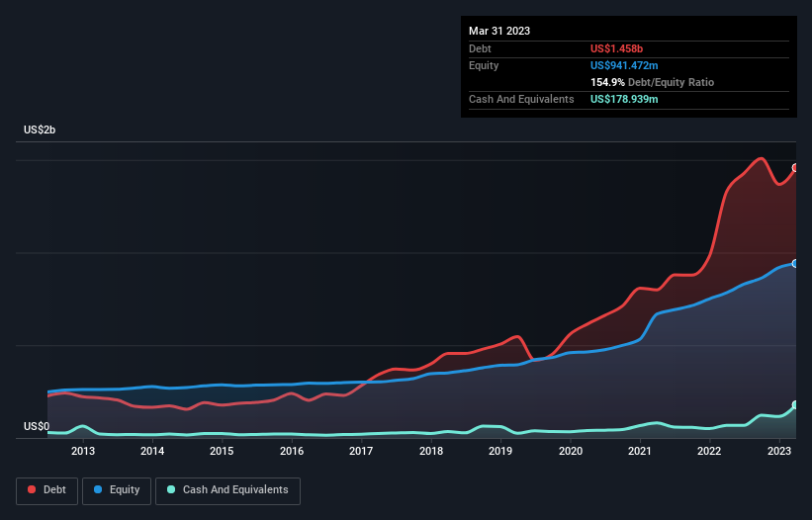Click the US$2b y-axis label

pos(40,130)
